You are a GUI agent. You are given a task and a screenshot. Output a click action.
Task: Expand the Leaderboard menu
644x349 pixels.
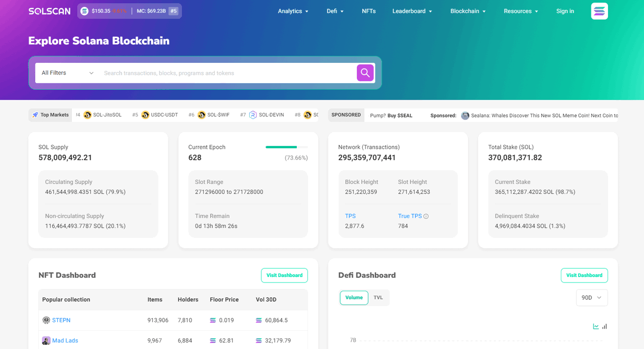tap(412, 11)
